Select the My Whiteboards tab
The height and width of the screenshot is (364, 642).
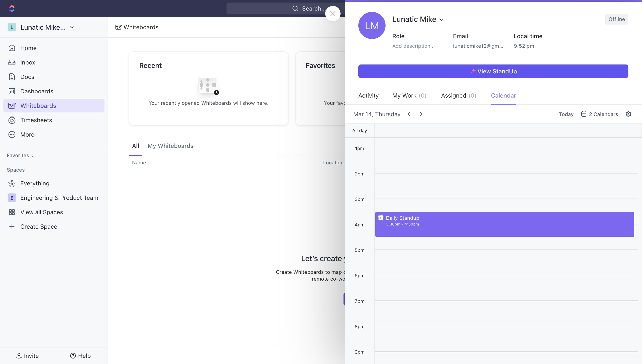coord(170,146)
